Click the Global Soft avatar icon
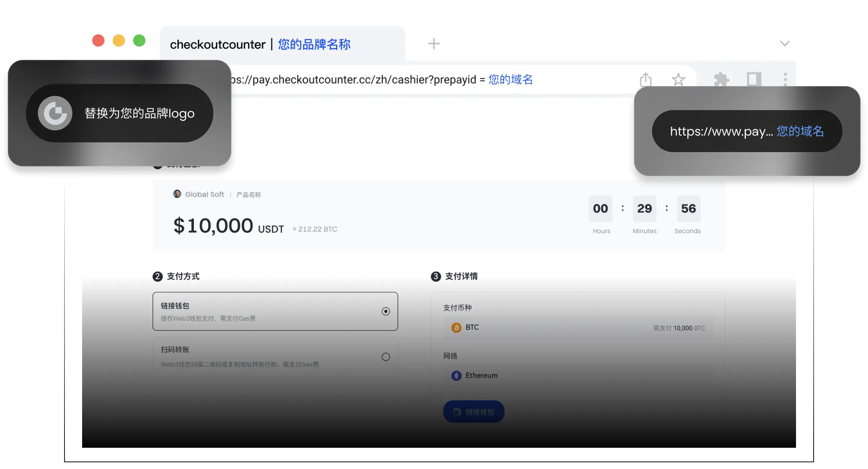The width and height of the screenshot is (868, 469). tap(177, 194)
